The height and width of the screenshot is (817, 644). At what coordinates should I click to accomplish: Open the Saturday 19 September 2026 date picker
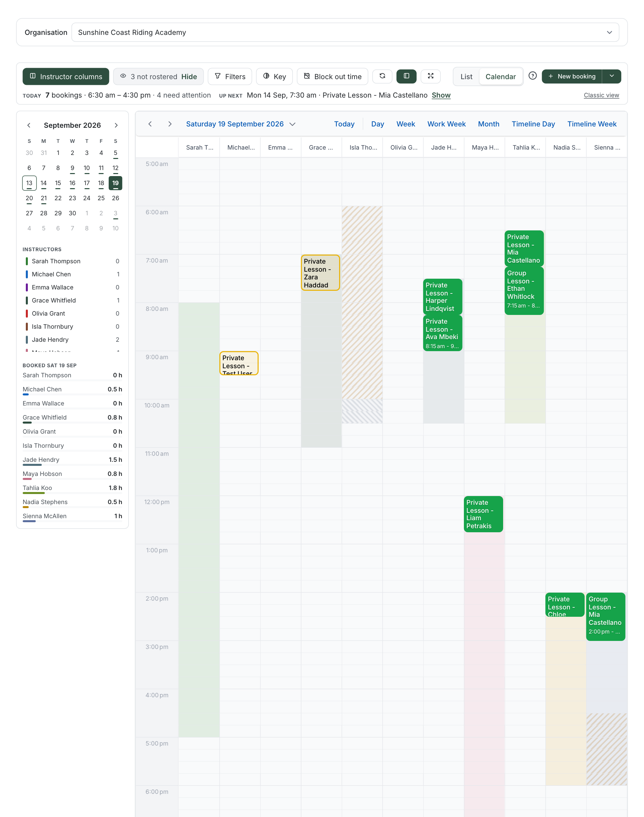(240, 124)
